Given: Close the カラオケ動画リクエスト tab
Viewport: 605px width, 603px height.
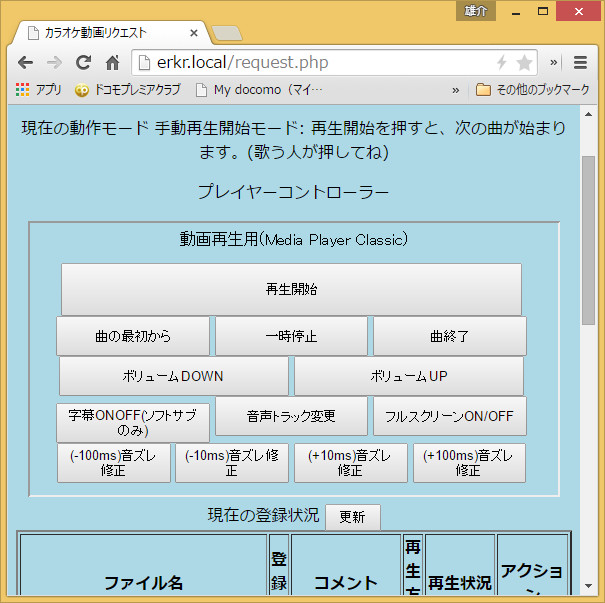Looking at the screenshot, I should tap(194, 33).
